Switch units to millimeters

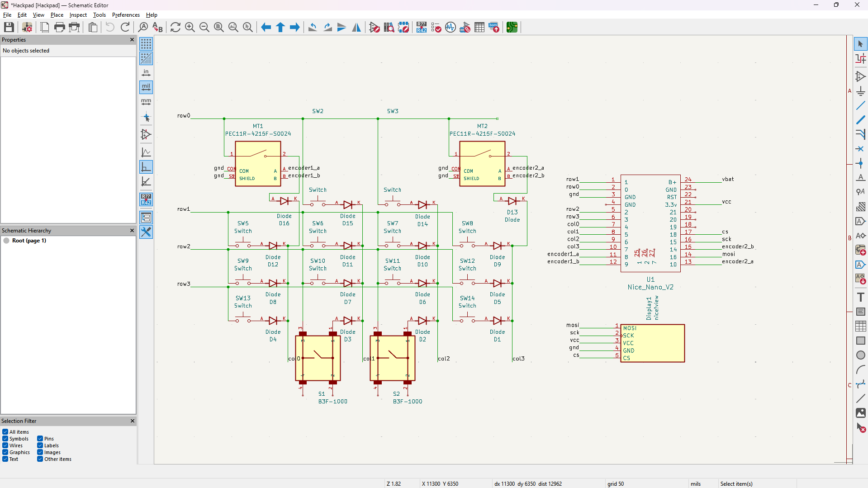click(146, 102)
